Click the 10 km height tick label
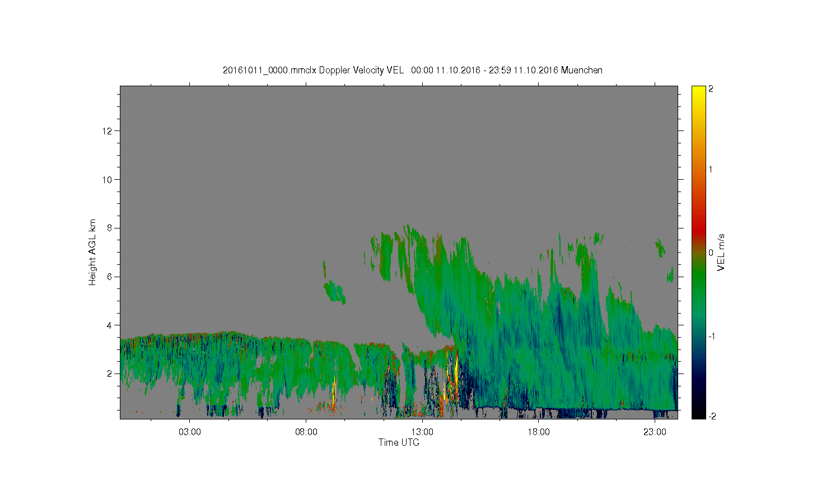 108,180
